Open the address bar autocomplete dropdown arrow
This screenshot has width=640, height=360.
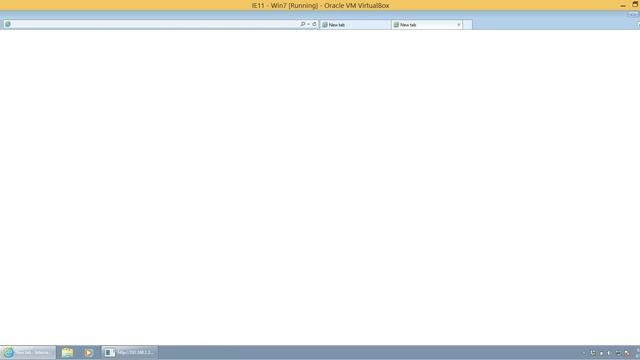pos(308,24)
